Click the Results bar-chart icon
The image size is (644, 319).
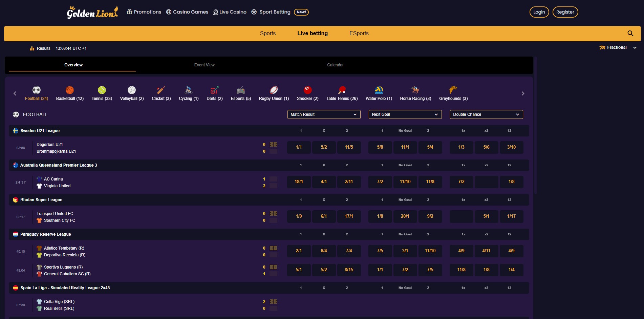click(32, 48)
